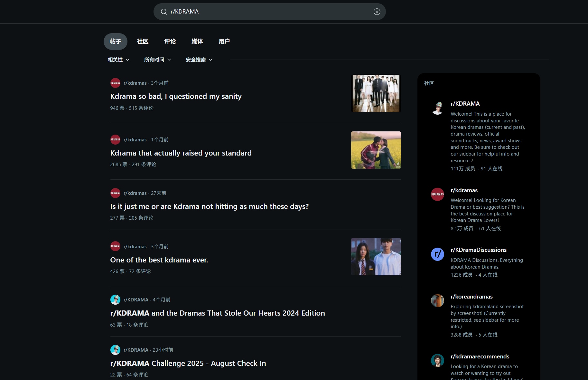This screenshot has height=380, width=588.
Task: Open r/kdramarecommends title in sidebar
Action: point(480,356)
